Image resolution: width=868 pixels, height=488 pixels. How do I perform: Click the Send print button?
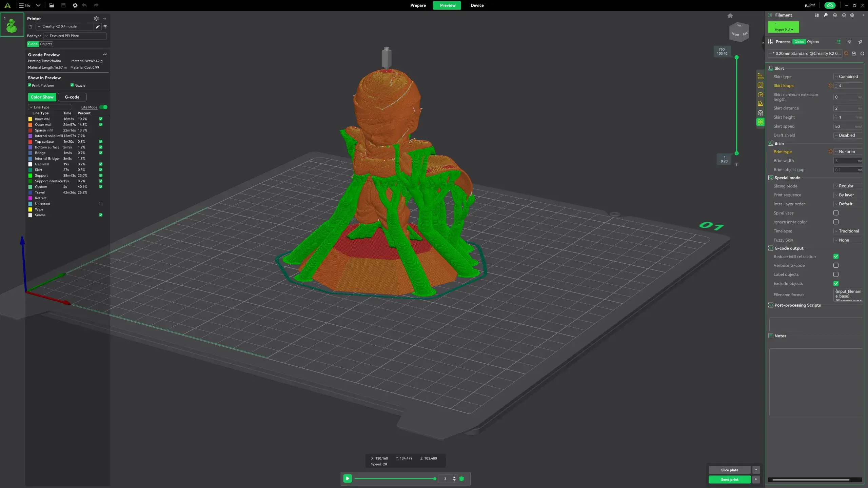[730, 480]
